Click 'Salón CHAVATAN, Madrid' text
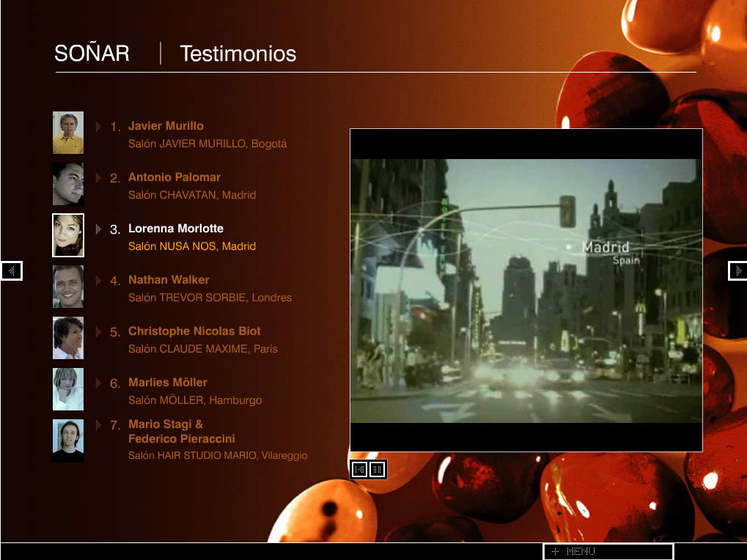This screenshot has height=560, width=747. click(x=192, y=195)
